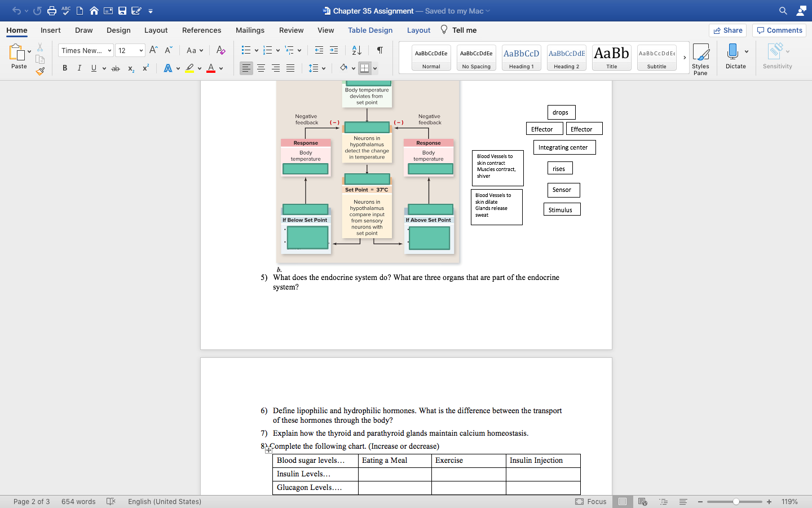Switch to the Table Design tab
The width and height of the screenshot is (812, 508).
370,30
